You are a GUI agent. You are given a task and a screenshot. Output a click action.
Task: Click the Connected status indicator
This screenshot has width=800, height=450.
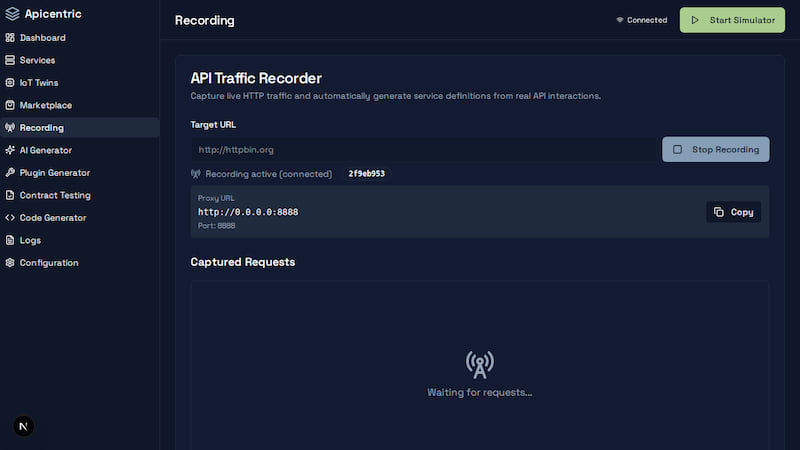click(641, 20)
